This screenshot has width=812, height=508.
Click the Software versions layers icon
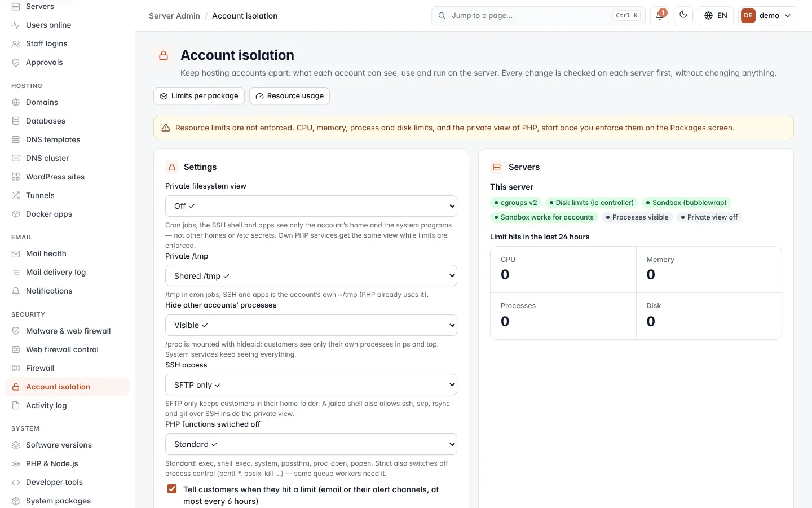[16, 445]
